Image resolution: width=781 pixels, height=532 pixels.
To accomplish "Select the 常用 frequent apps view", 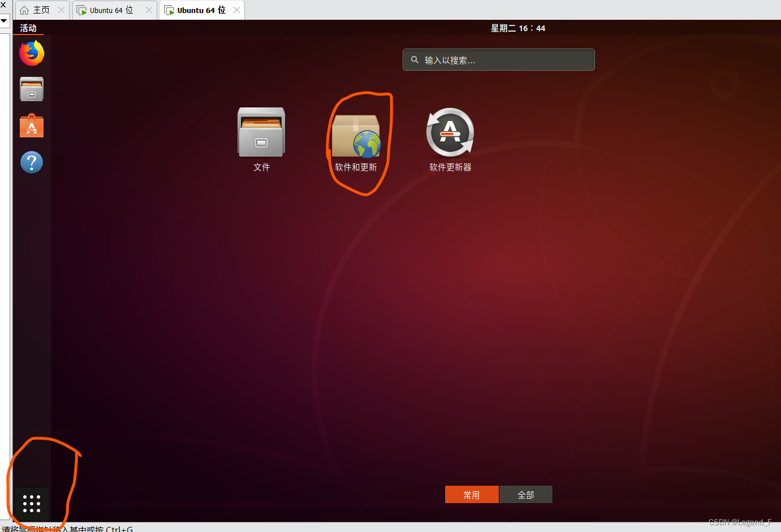I will (x=472, y=495).
